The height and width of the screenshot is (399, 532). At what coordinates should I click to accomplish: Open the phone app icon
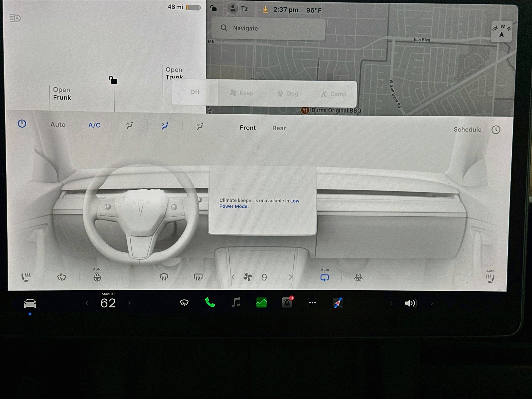click(210, 302)
